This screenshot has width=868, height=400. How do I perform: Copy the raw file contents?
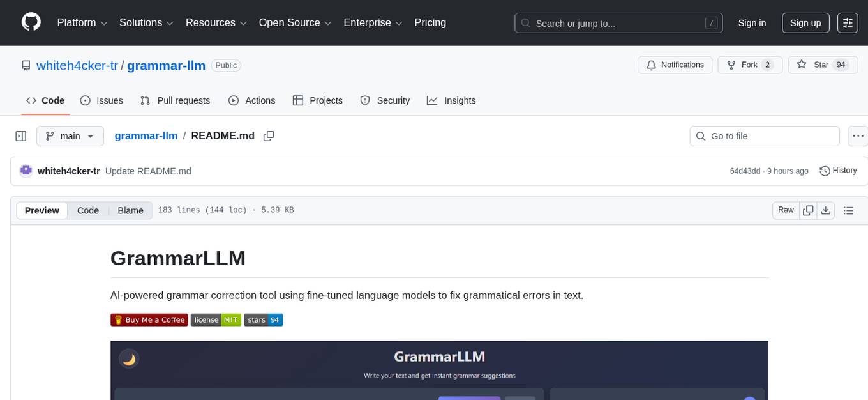coord(808,210)
